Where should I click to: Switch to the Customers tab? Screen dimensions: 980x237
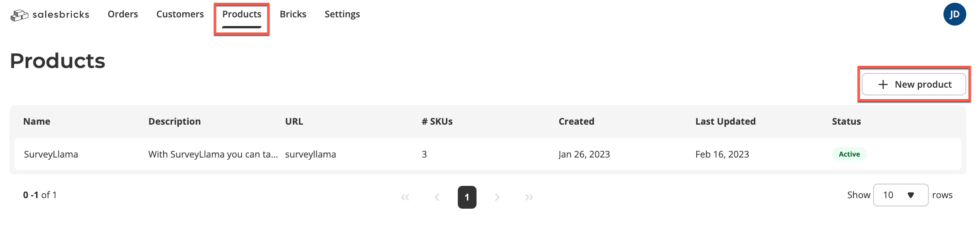pyautogui.click(x=180, y=14)
